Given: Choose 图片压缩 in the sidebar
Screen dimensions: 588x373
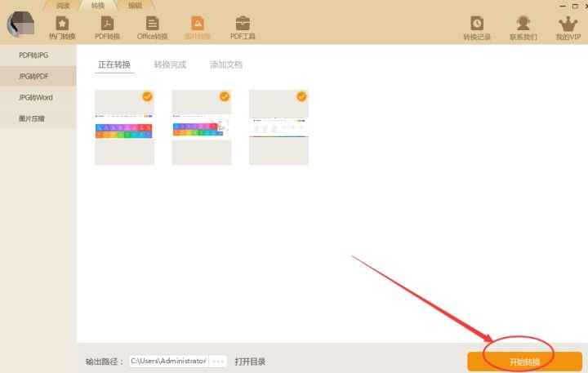Looking at the screenshot, I should click(x=38, y=118).
